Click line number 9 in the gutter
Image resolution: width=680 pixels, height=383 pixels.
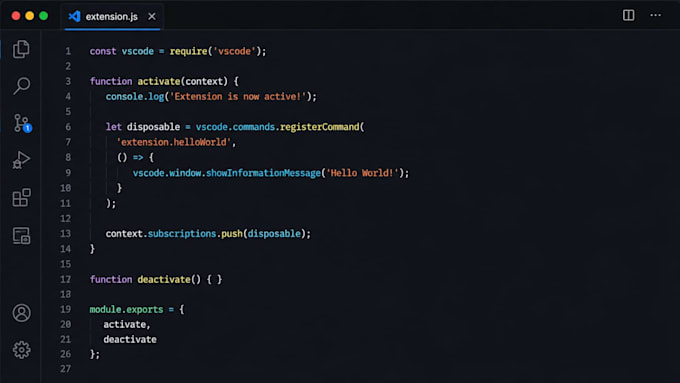point(68,173)
